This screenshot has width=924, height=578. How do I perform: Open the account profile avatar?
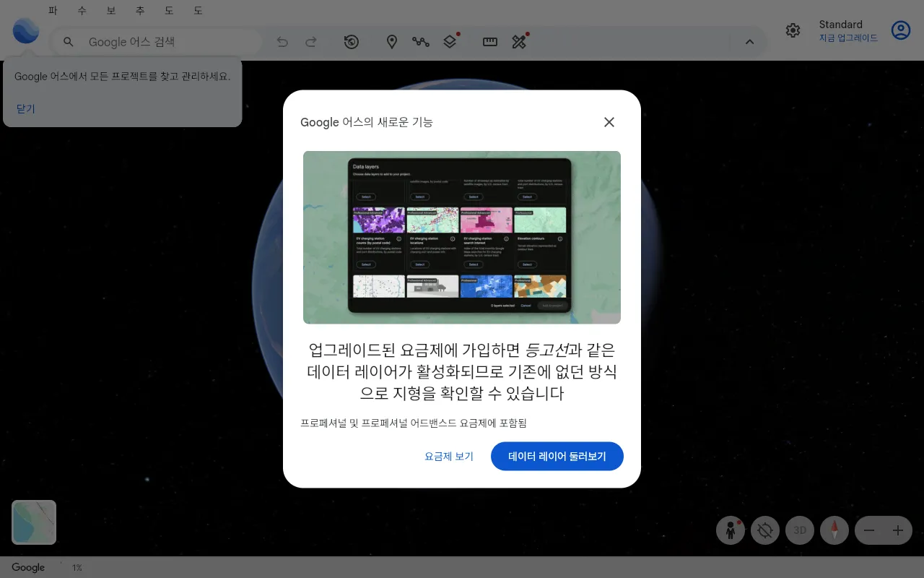[901, 30]
